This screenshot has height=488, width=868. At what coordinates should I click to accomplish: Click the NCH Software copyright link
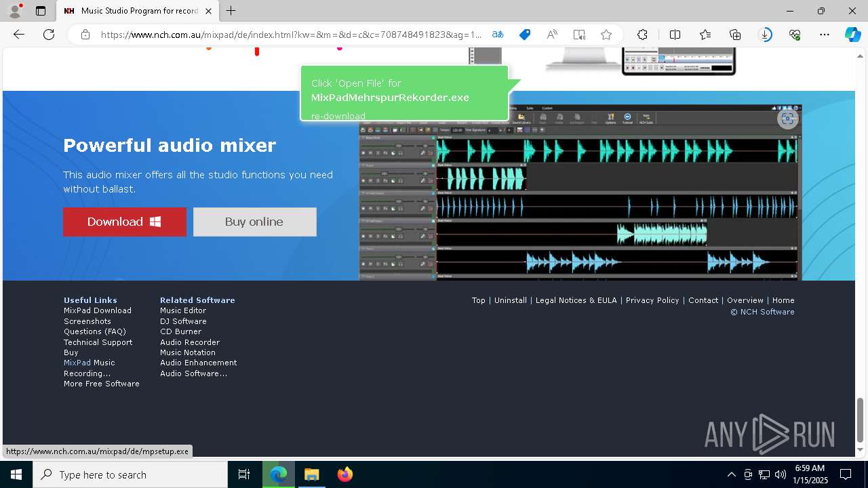point(762,312)
